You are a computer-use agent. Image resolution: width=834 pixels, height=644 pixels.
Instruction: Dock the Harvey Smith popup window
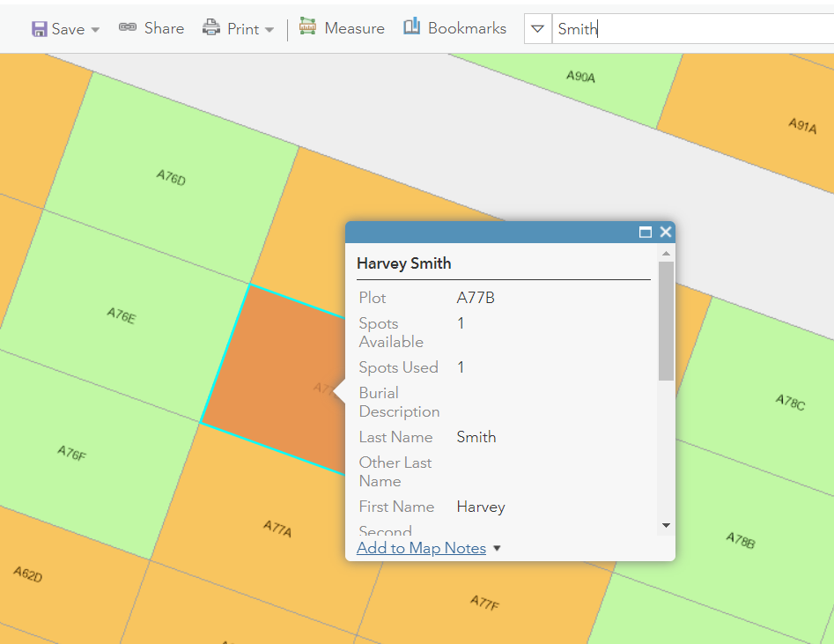(646, 232)
